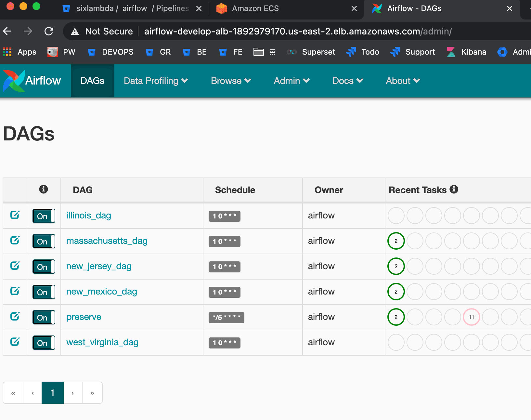Open edit icon for massachusetts_dag row

(x=15, y=240)
